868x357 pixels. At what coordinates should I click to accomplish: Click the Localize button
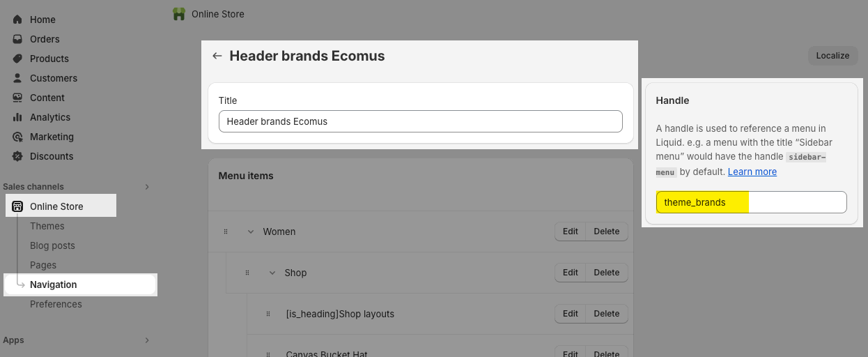click(x=832, y=56)
